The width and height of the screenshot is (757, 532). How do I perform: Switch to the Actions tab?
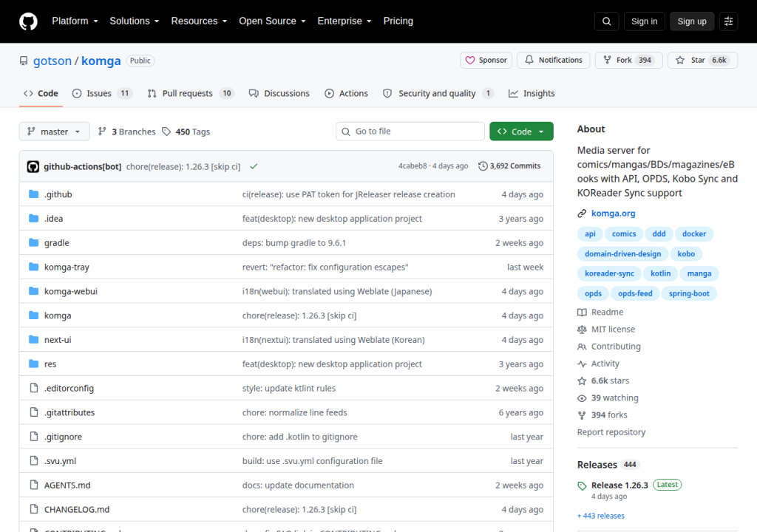pyautogui.click(x=346, y=93)
